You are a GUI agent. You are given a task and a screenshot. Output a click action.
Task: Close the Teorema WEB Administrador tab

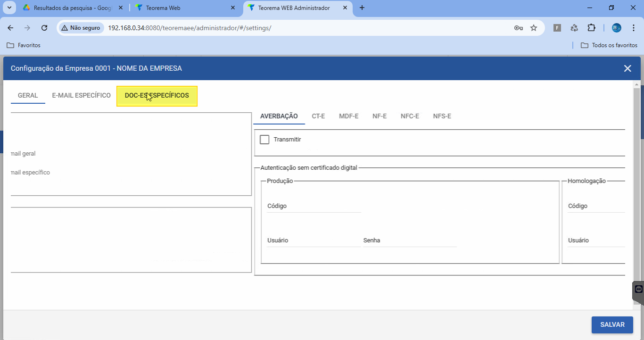click(345, 8)
